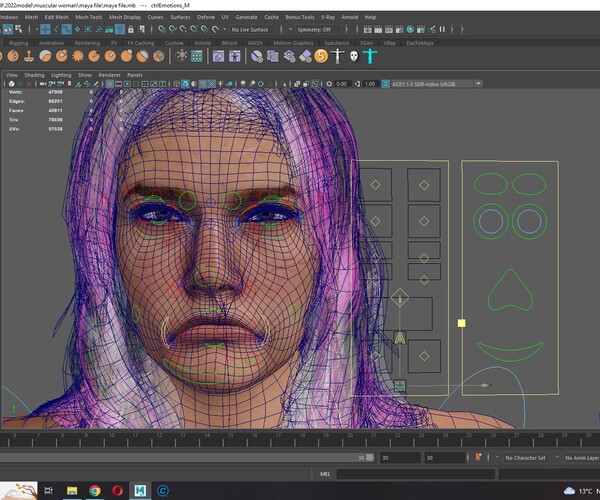The height and width of the screenshot is (500, 600).
Task: Toggle the resolution gate in viewport toolbar
Action: pos(127,83)
